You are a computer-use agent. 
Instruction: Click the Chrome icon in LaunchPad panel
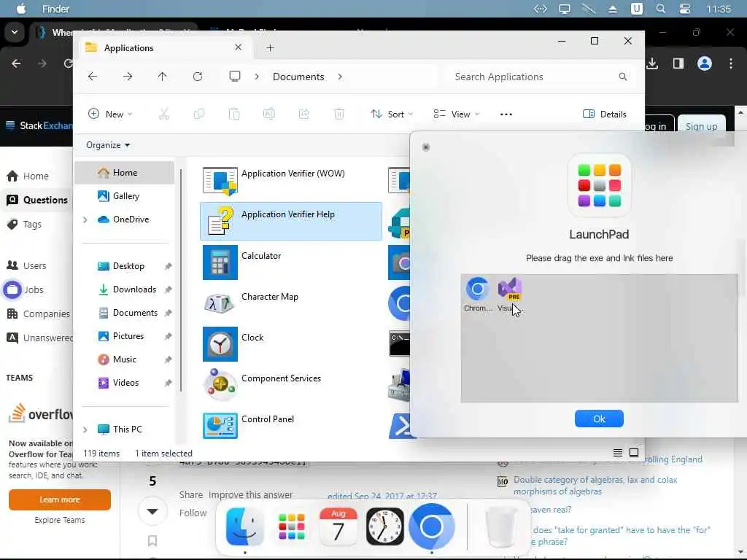point(477,294)
